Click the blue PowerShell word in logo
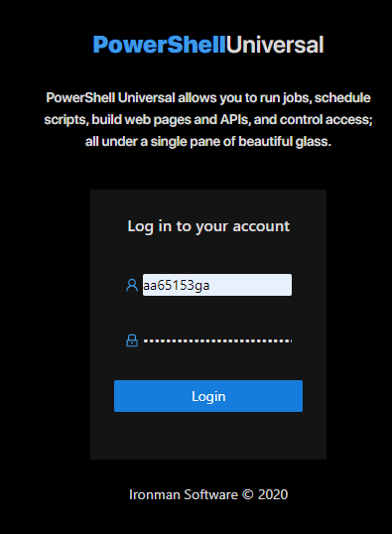Screen dimensions: 392x534 [x=160, y=45]
